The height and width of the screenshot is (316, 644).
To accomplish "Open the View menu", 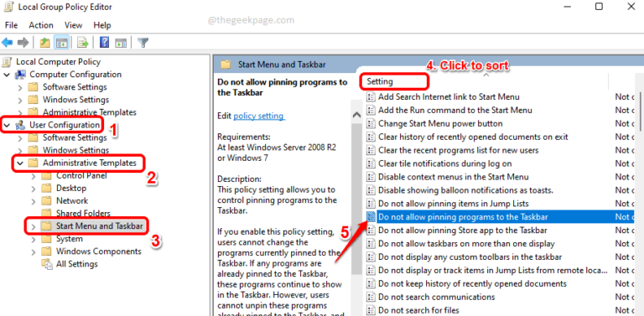I will 73,25.
